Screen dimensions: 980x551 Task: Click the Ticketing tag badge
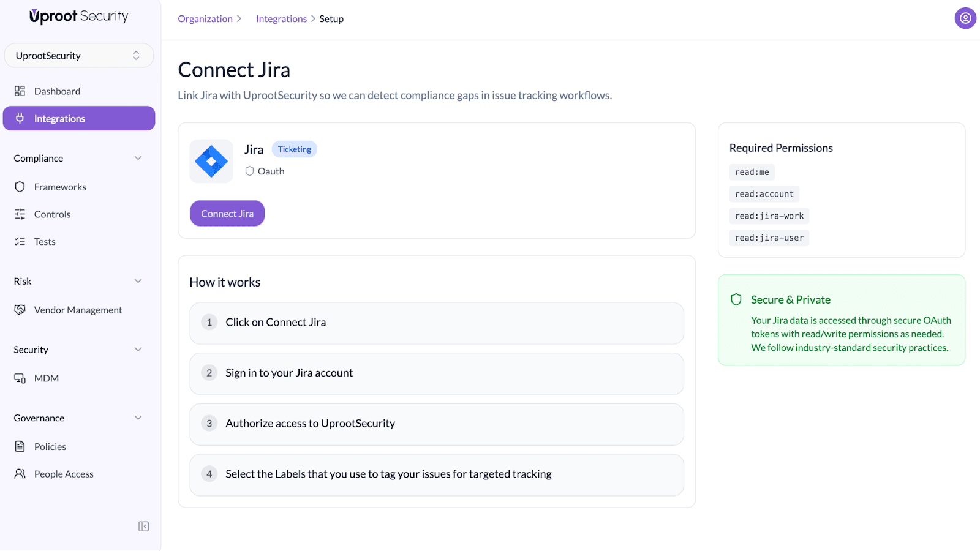click(x=294, y=149)
